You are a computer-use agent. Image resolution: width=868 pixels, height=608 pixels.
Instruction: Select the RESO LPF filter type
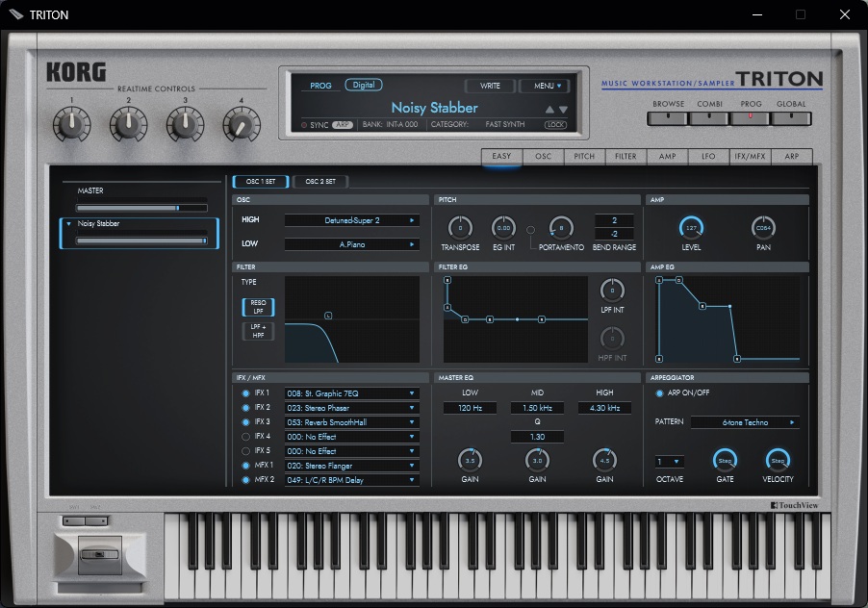(x=258, y=307)
